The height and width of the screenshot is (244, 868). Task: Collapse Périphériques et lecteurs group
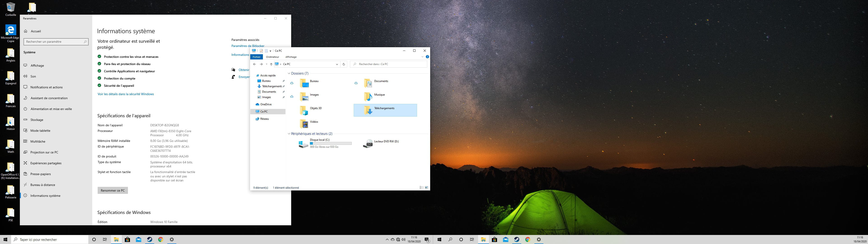289,134
